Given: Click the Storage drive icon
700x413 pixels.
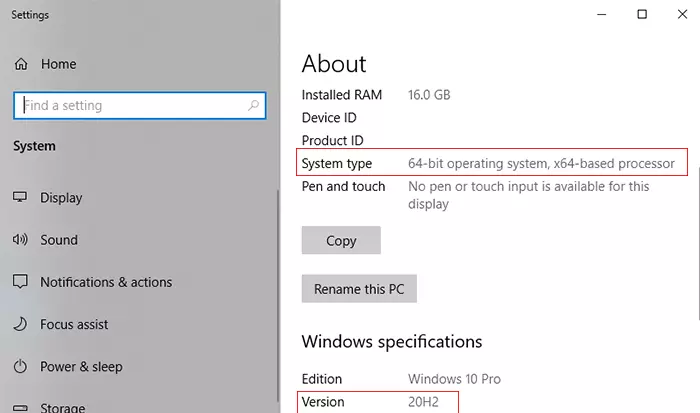Looking at the screenshot, I should [20, 408].
